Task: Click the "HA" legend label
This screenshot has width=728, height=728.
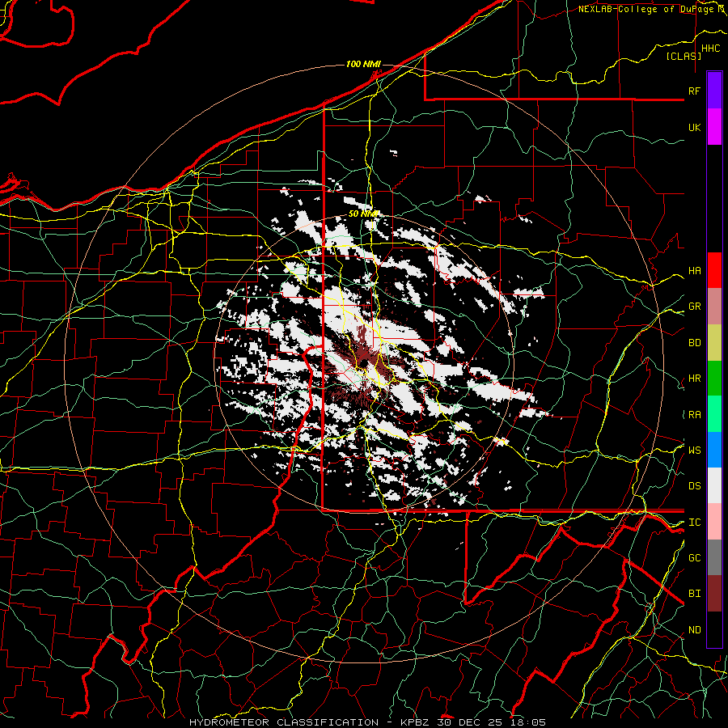Action: click(694, 271)
